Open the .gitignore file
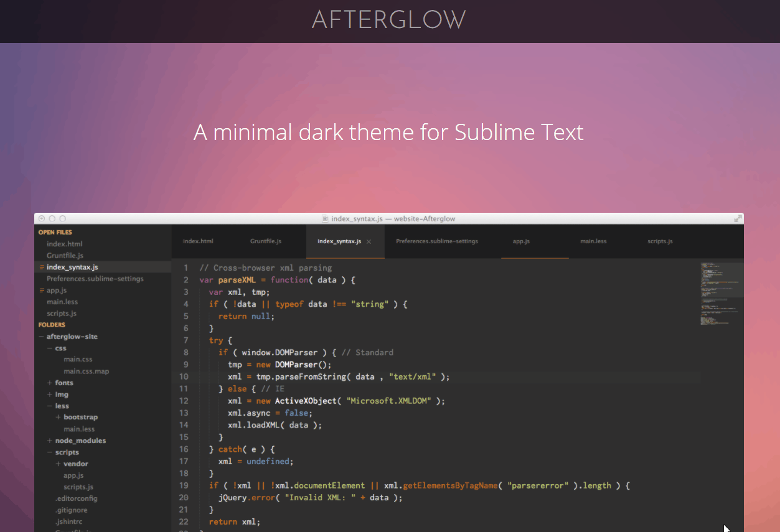Viewport: 780px width, 532px height. [x=71, y=510]
